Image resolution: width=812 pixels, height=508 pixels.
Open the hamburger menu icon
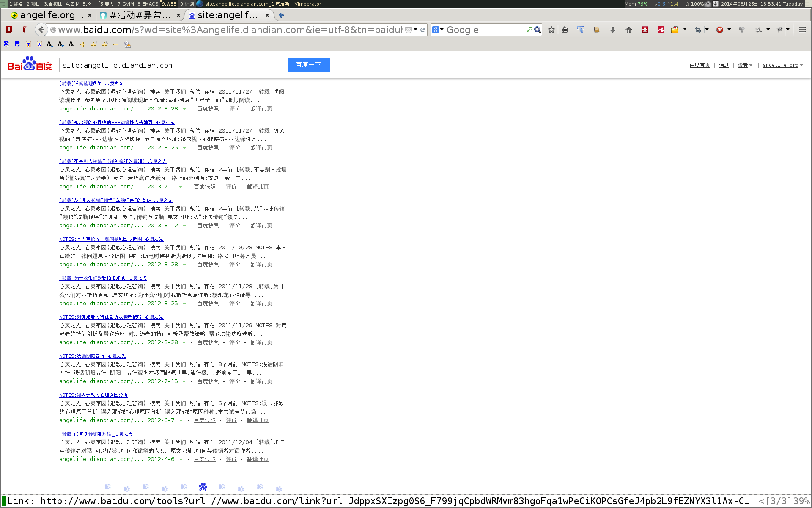802,30
